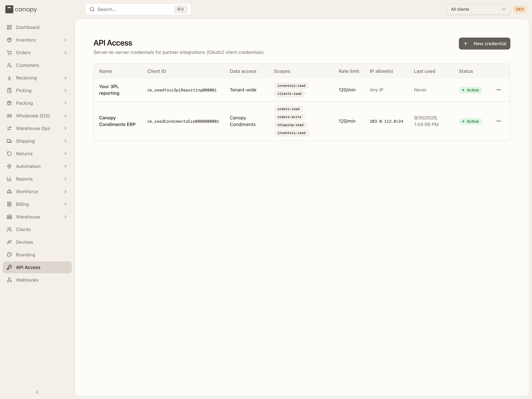Click the Reports bar-chart icon
Image resolution: width=532 pixels, height=399 pixels.
coord(9,179)
